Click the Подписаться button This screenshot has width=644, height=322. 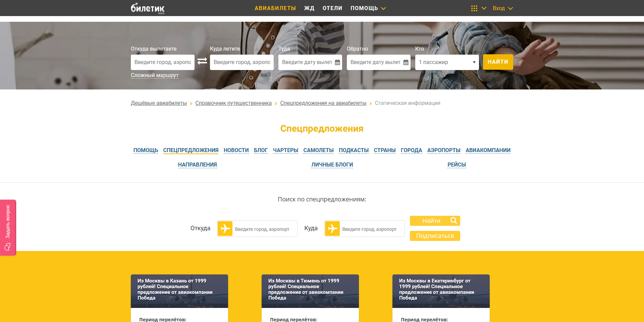pyautogui.click(x=435, y=236)
